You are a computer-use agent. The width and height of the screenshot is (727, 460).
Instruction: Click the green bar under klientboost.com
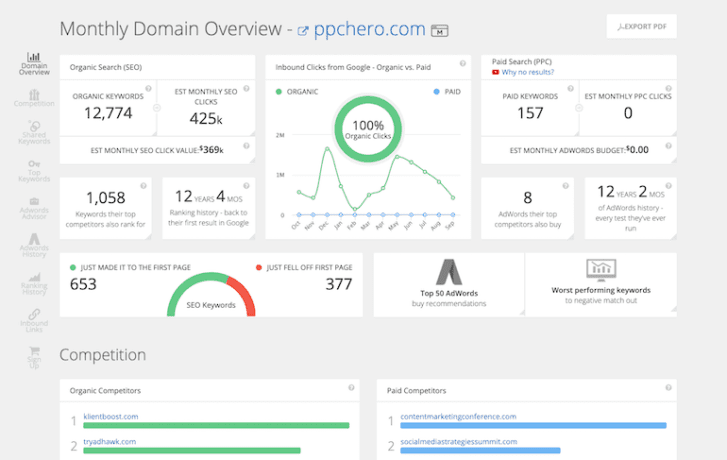coord(216,425)
